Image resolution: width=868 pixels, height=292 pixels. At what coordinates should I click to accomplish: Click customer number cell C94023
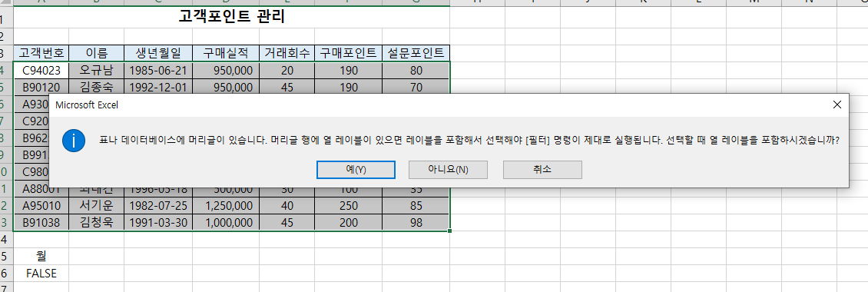coord(41,71)
